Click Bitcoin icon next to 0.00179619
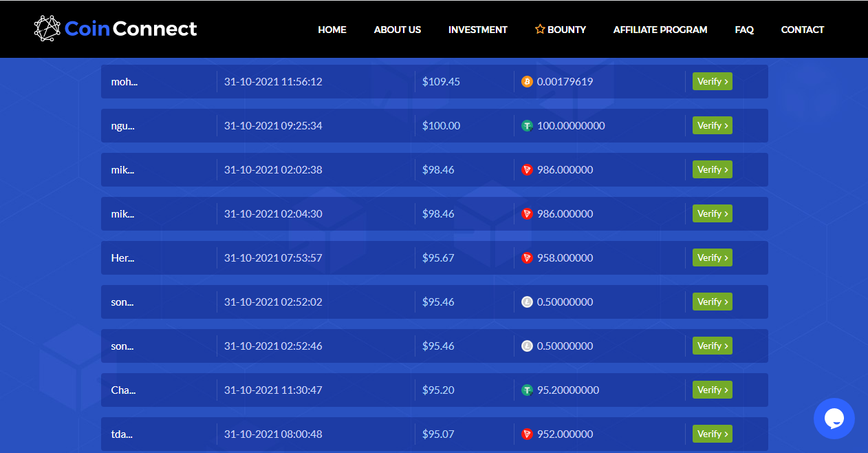 [528, 82]
